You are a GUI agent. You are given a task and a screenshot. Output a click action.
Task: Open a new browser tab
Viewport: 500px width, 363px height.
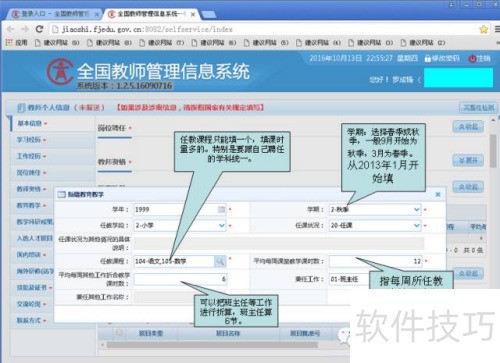coord(209,14)
